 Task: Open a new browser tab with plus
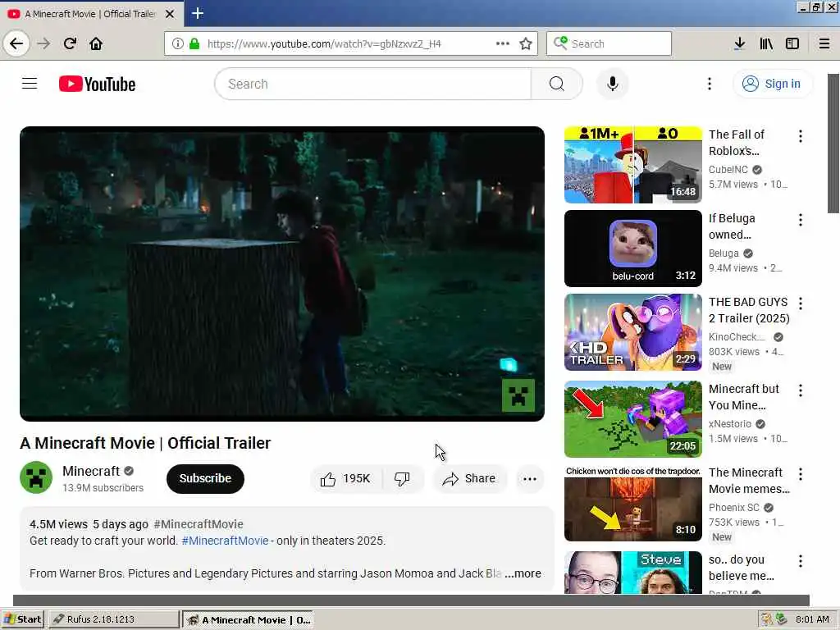pyautogui.click(x=198, y=13)
